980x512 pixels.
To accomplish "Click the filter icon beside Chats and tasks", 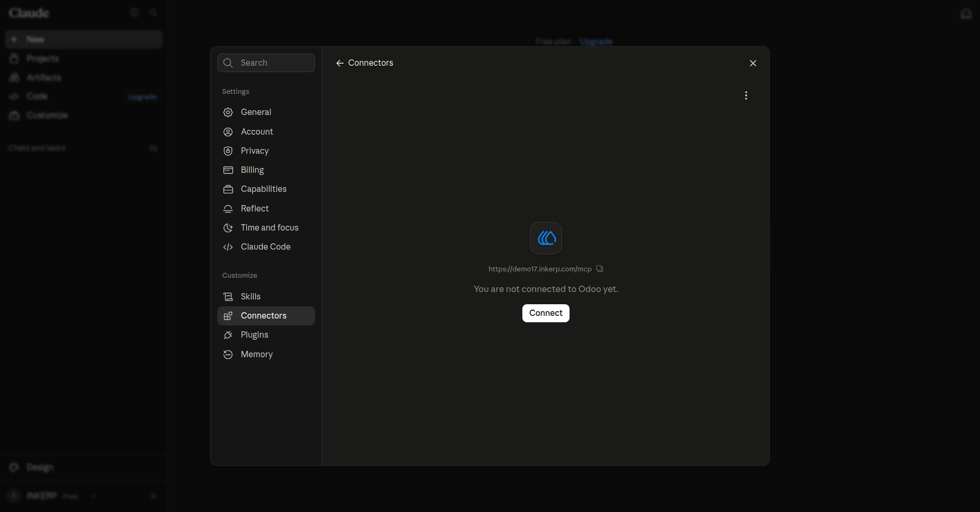I will [x=153, y=148].
